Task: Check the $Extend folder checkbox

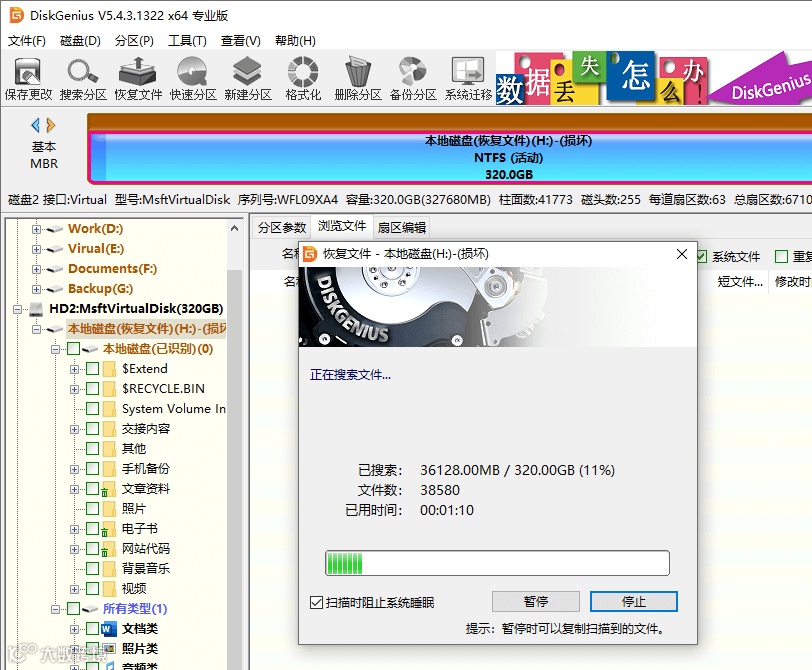Action: click(x=93, y=369)
